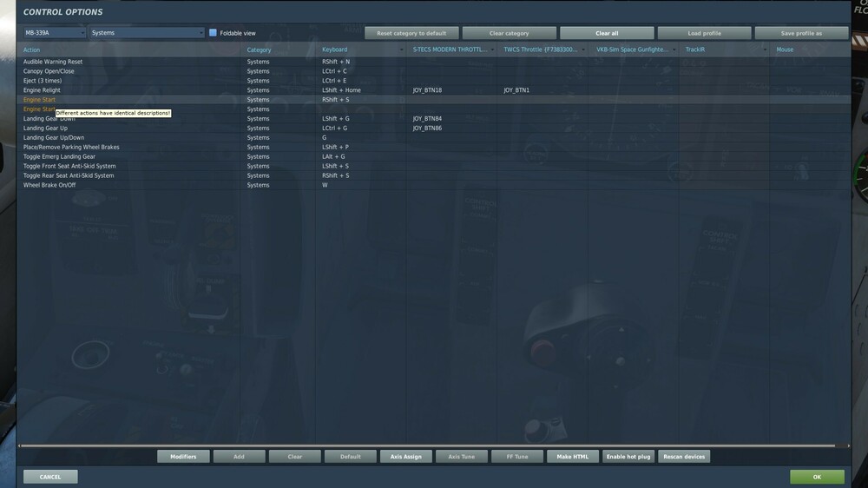Click the Save profile as button
Screen dimensions: 868x488
pos(801,33)
